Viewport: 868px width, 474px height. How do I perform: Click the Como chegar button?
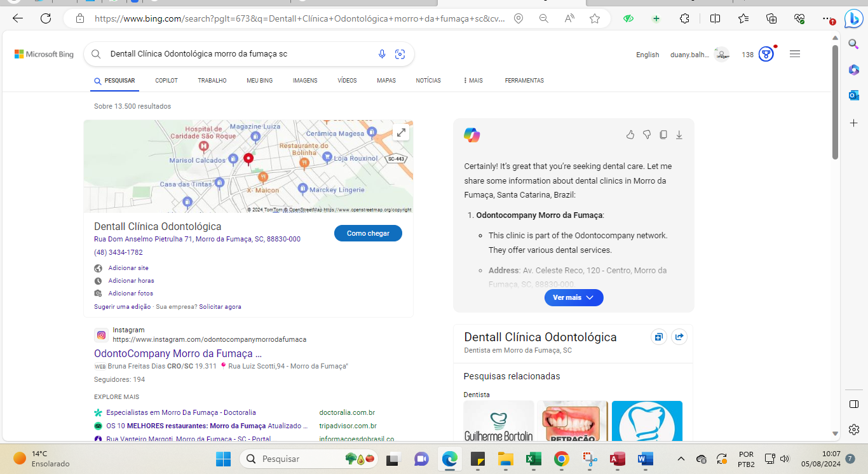(368, 233)
